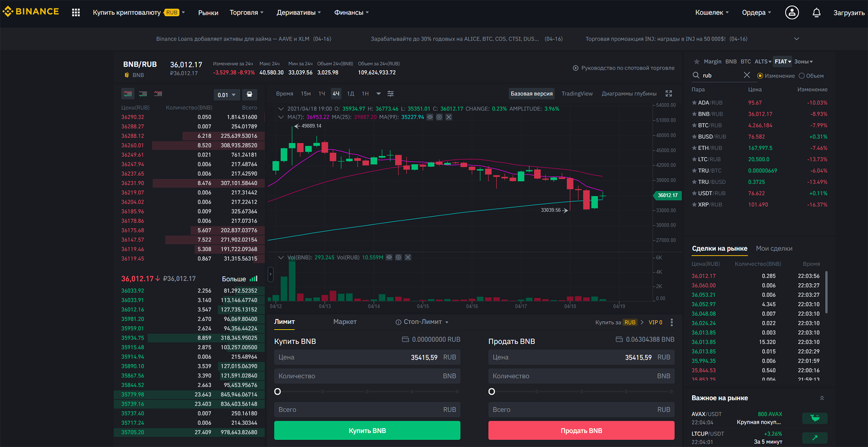Open the Деривативы dropdown menu
This screenshot has width=868, height=447.
[299, 13]
